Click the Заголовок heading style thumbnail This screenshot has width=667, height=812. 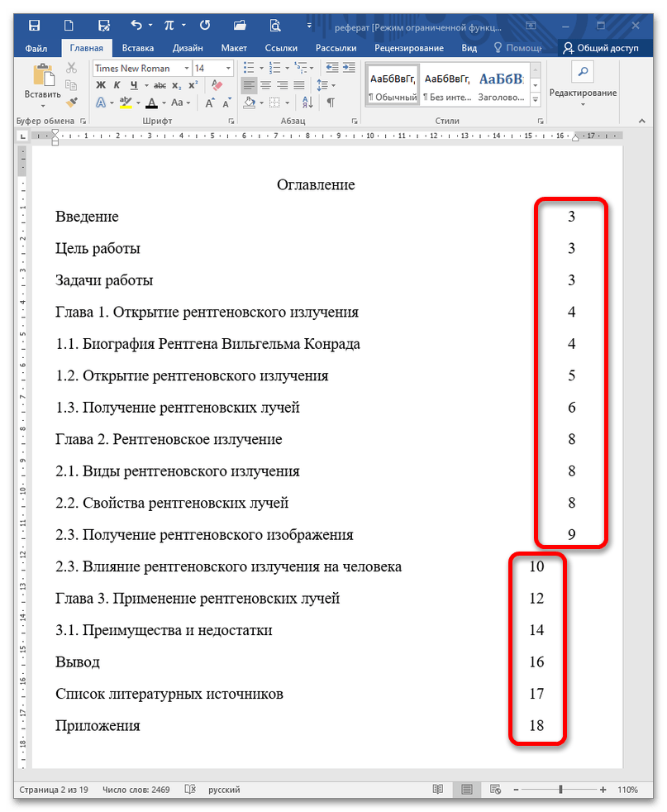tap(501, 86)
